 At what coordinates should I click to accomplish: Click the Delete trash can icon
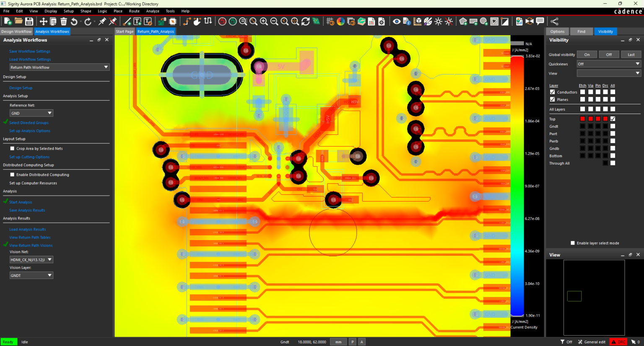pyautogui.click(x=64, y=21)
